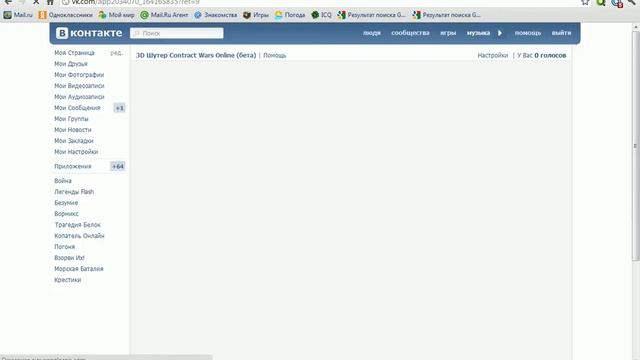Open Mail.ru bookmark
The height and width of the screenshot is (360, 640).
pyautogui.click(x=18, y=15)
